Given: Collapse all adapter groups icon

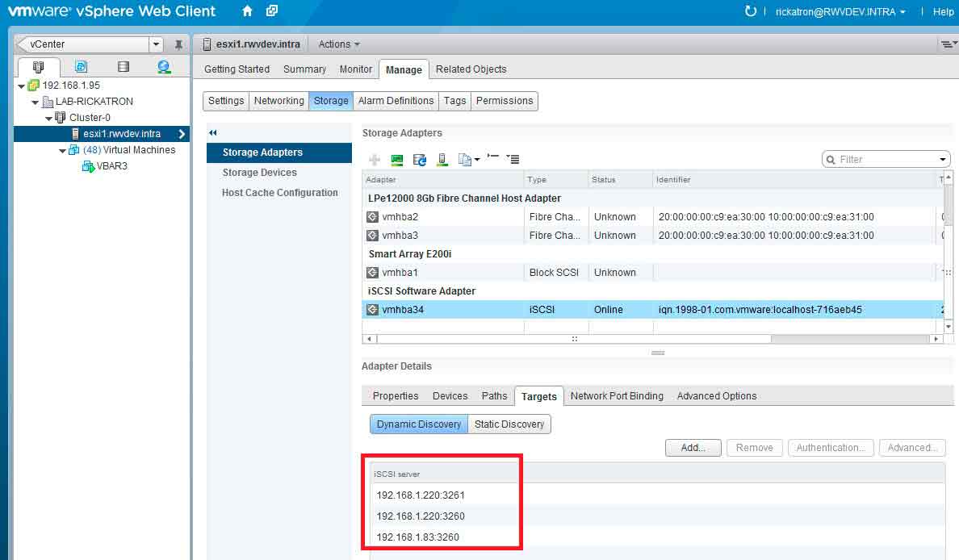Looking at the screenshot, I should [x=493, y=157].
